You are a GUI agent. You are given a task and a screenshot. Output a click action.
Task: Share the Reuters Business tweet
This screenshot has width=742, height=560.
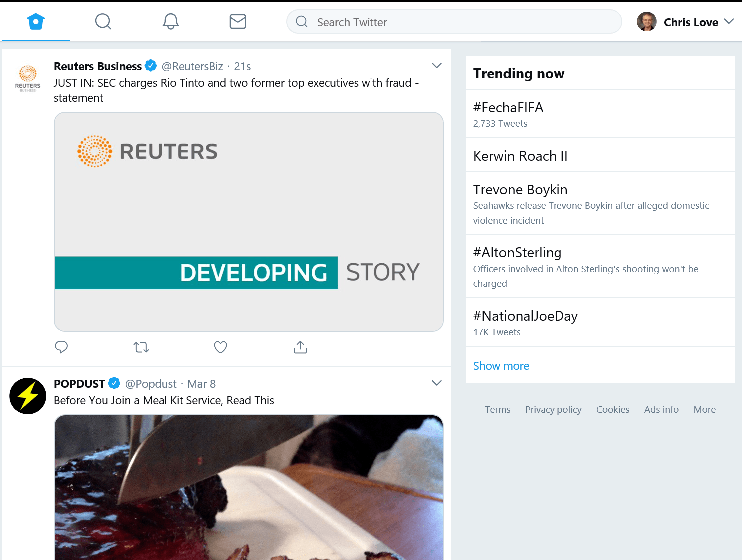pos(300,347)
